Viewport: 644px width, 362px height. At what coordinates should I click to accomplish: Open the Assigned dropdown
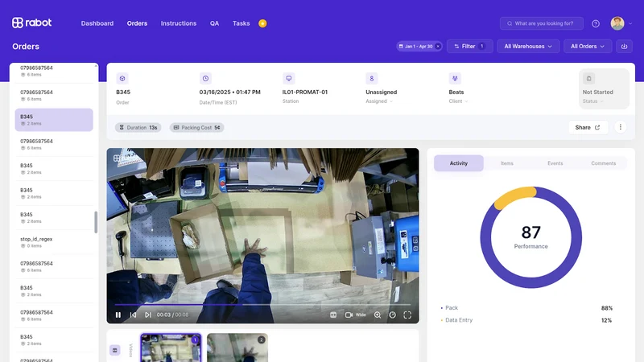(x=379, y=101)
